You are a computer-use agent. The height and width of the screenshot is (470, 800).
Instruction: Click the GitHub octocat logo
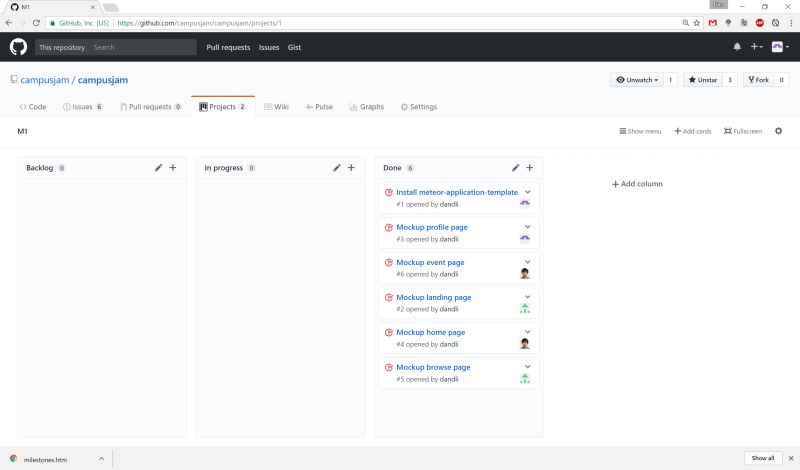(x=18, y=47)
